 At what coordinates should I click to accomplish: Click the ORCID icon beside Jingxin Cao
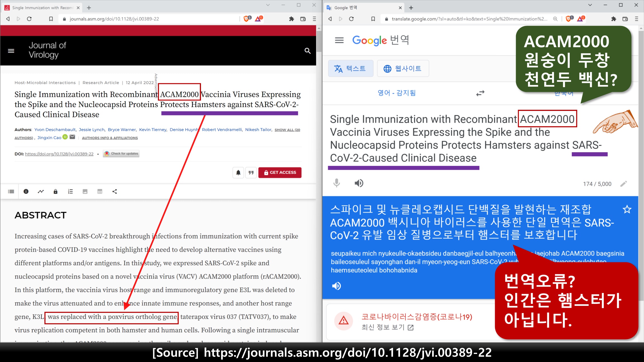pos(65,137)
